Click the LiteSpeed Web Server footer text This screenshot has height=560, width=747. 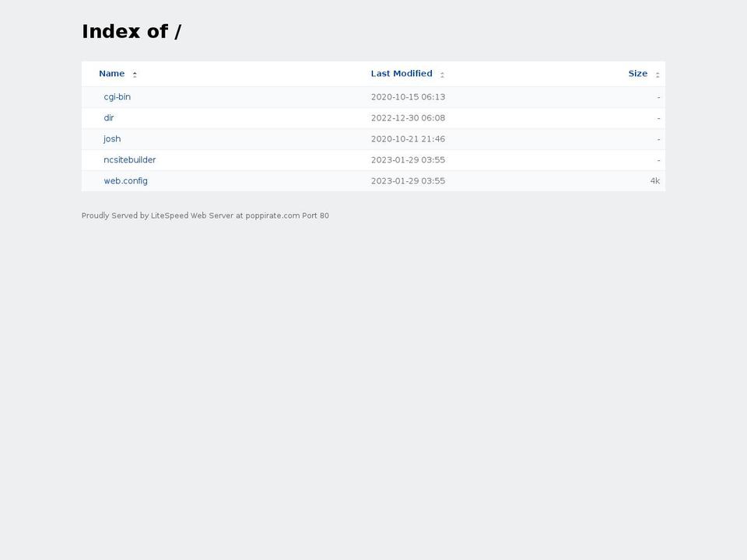(x=205, y=215)
